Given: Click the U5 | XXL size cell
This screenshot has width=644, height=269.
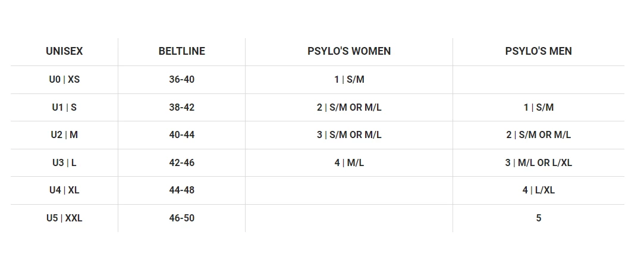Looking at the screenshot, I should [x=64, y=218].
